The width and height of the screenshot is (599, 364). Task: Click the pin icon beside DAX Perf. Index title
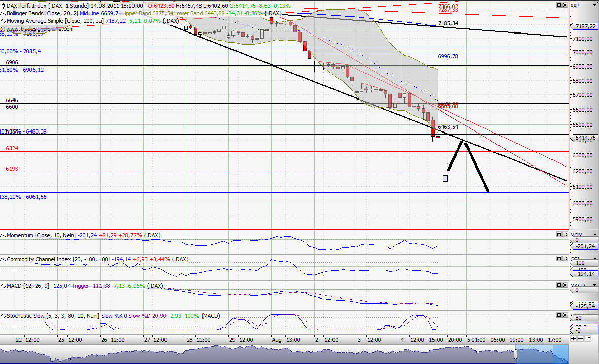pos(3,6)
